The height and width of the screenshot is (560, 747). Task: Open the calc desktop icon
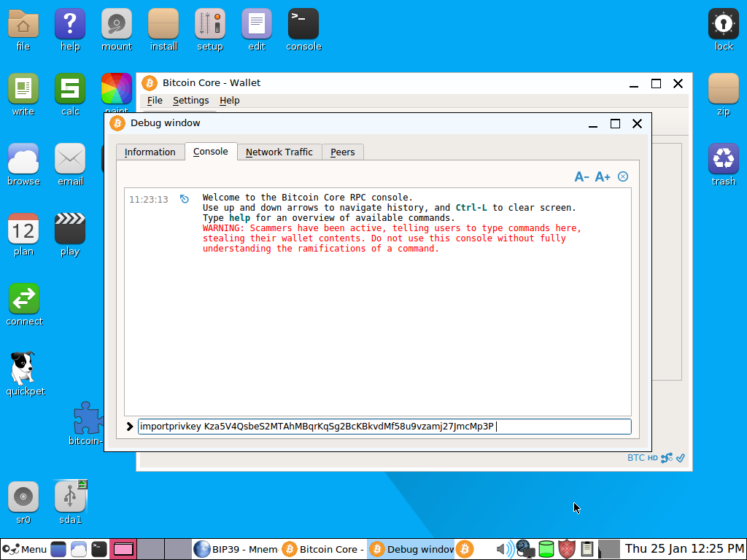pyautogui.click(x=70, y=95)
